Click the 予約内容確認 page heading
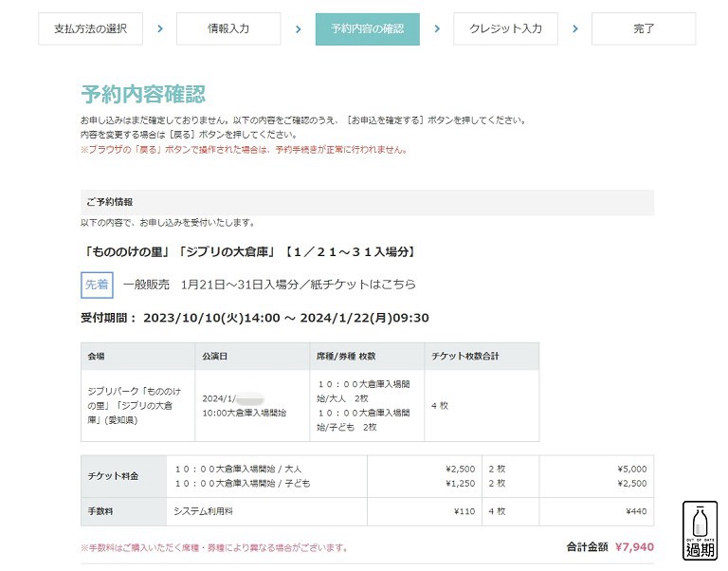The image size is (728, 571). (x=143, y=94)
